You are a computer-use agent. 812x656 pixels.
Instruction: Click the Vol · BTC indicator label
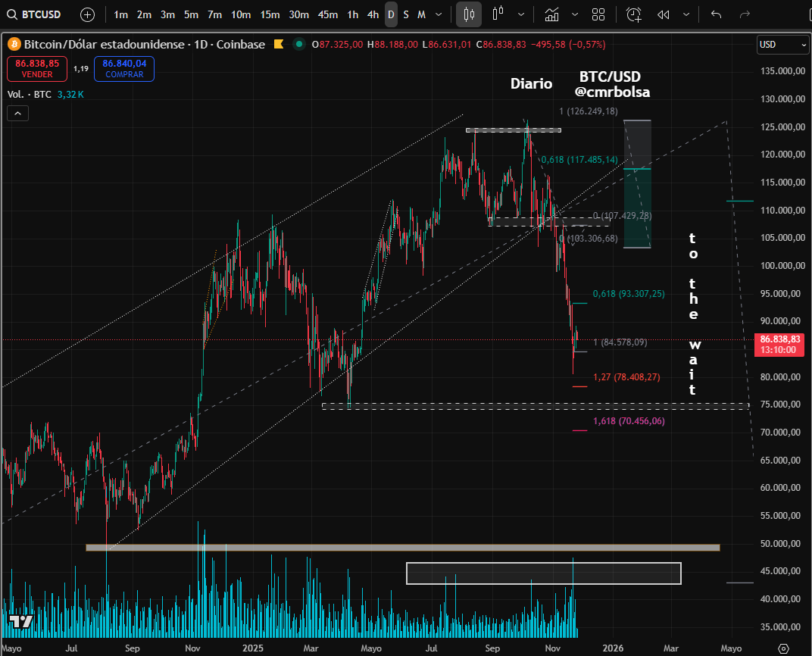[30, 94]
